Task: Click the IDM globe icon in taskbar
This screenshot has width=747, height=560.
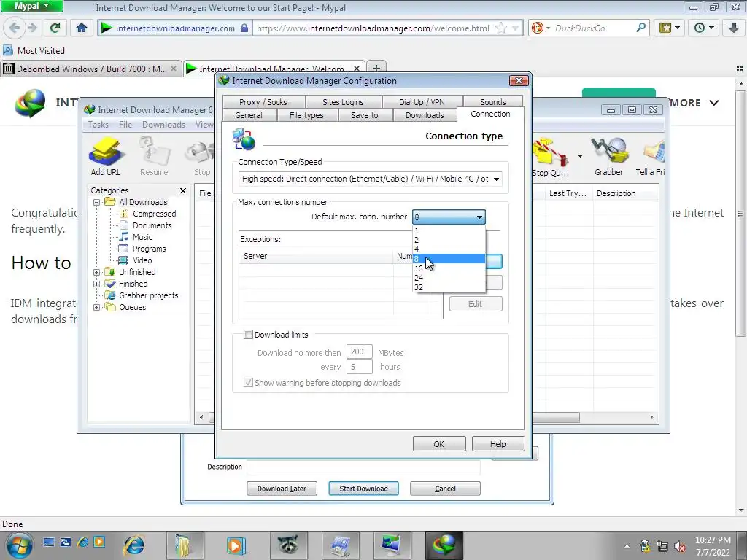Action: click(444, 545)
